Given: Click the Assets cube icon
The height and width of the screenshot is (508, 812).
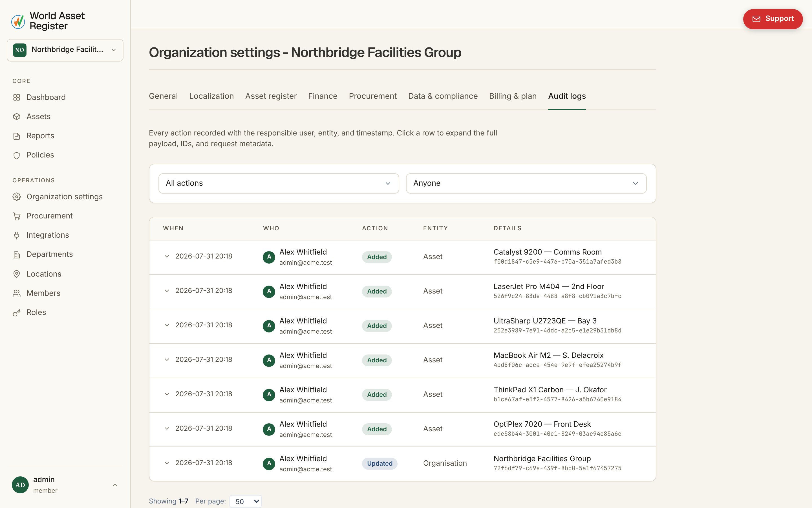Looking at the screenshot, I should pos(16,117).
